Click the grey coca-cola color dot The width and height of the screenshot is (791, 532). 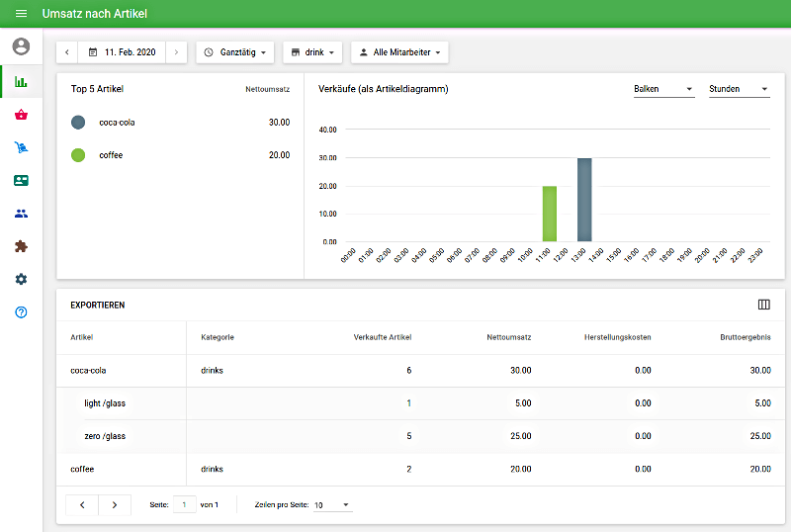pos(78,123)
